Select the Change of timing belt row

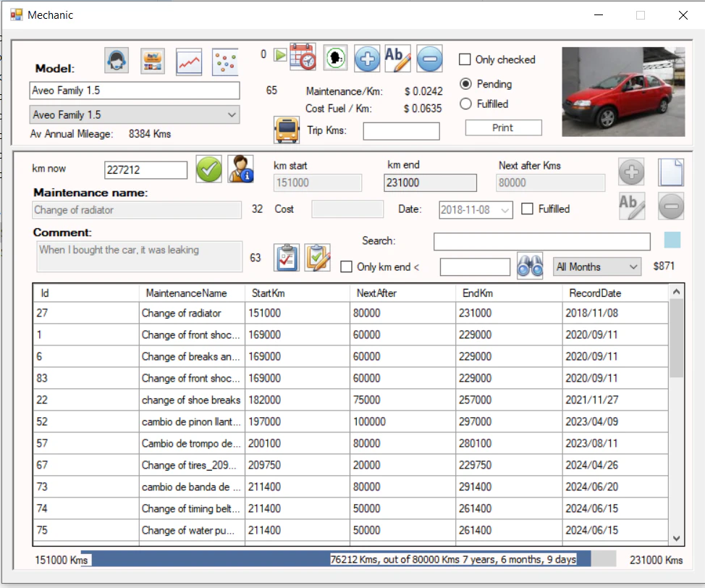351,508
